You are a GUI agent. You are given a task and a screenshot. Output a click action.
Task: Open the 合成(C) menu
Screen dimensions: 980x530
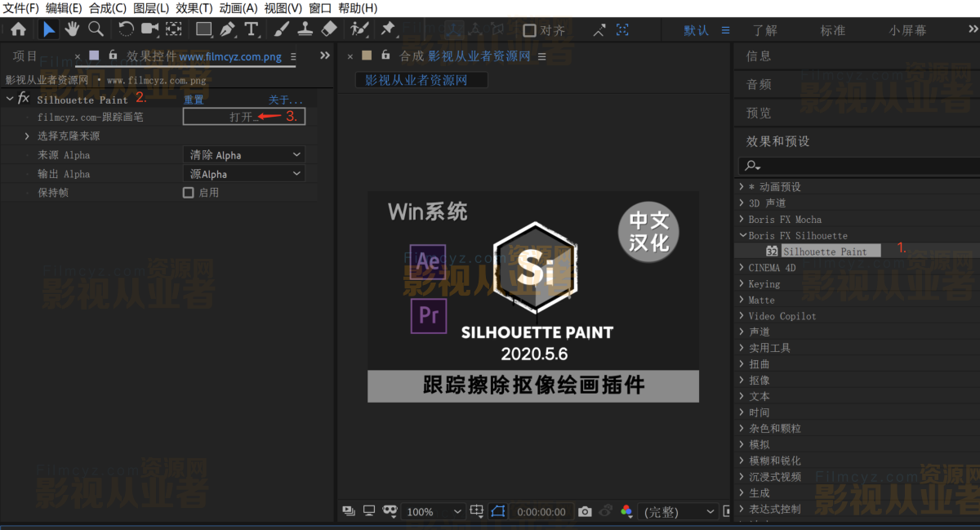click(x=107, y=8)
